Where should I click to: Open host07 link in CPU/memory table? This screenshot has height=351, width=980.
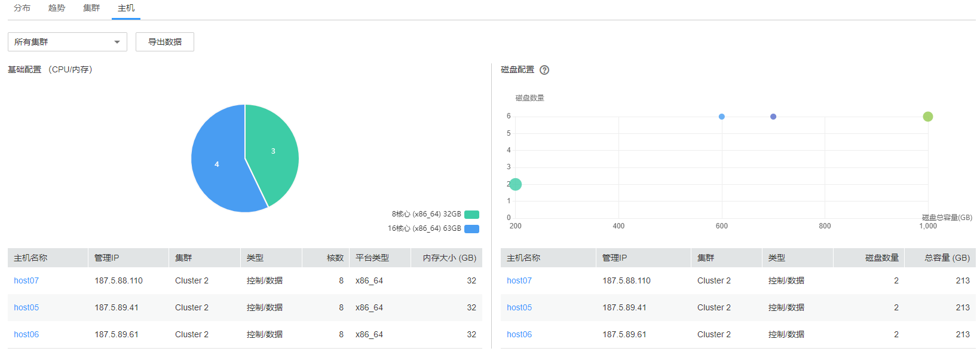[x=26, y=280]
